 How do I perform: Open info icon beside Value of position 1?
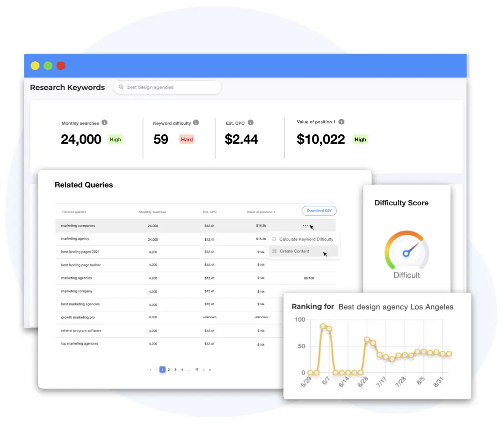tap(341, 122)
